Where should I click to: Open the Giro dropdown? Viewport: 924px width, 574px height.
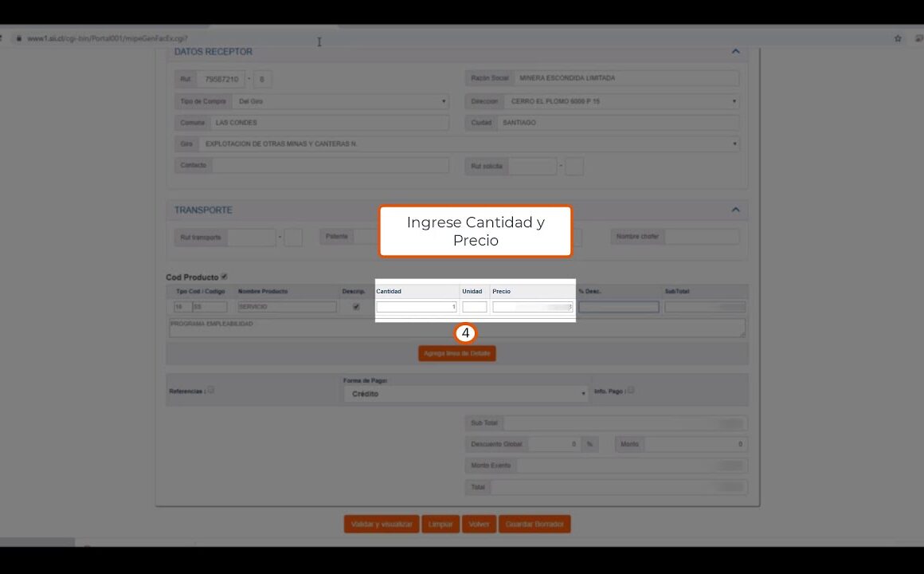[x=468, y=144]
